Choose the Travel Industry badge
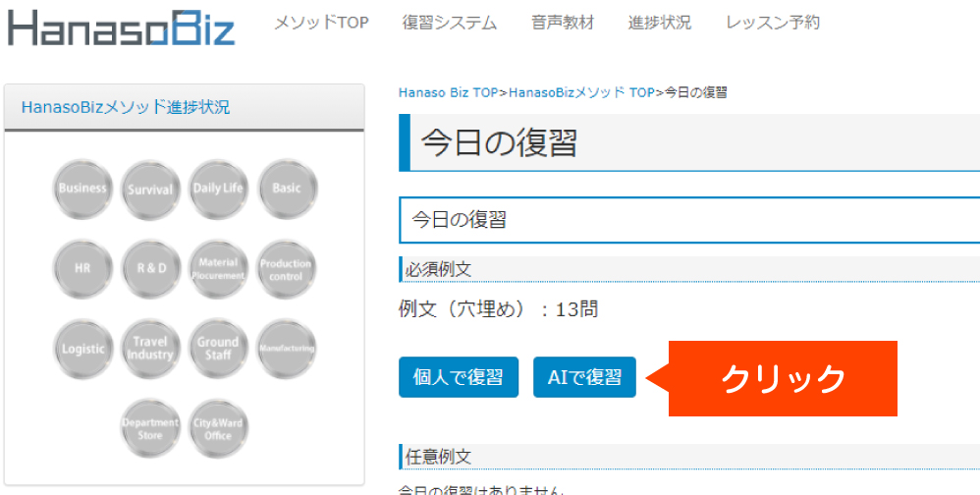The width and height of the screenshot is (980, 495). (150, 349)
